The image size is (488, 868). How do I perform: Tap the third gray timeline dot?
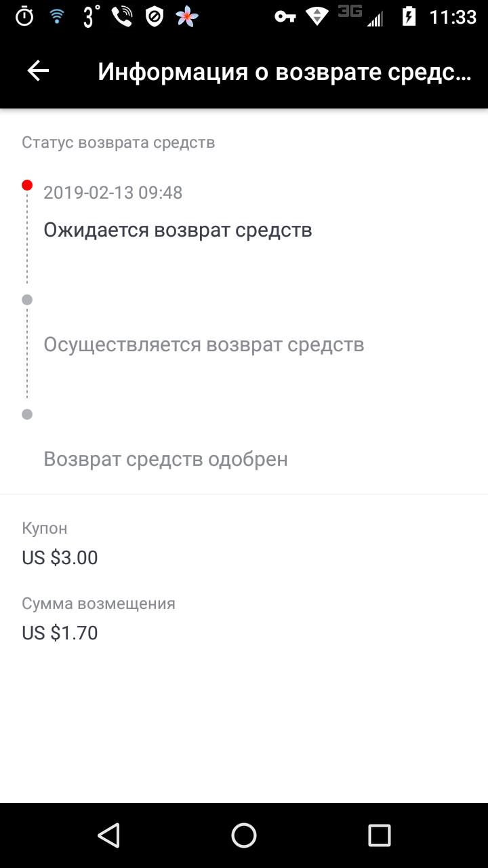click(x=27, y=414)
